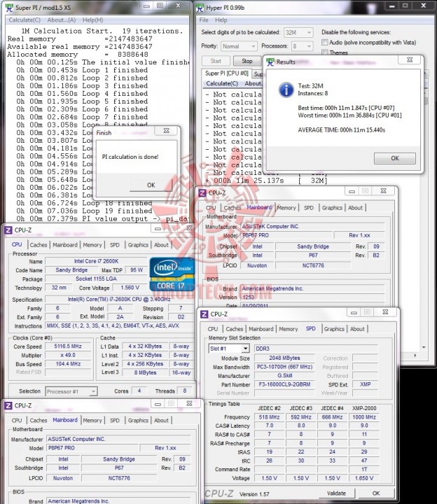Screen dimensions: 437x504
Task: Click the Validate button in CPU-Z
Action: pos(336,493)
